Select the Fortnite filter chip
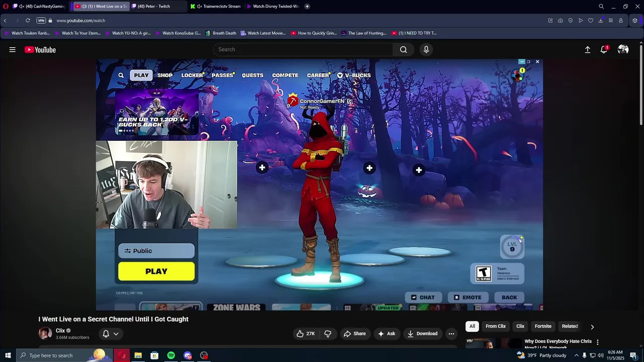Image resolution: width=644 pixels, height=362 pixels. [x=543, y=326]
